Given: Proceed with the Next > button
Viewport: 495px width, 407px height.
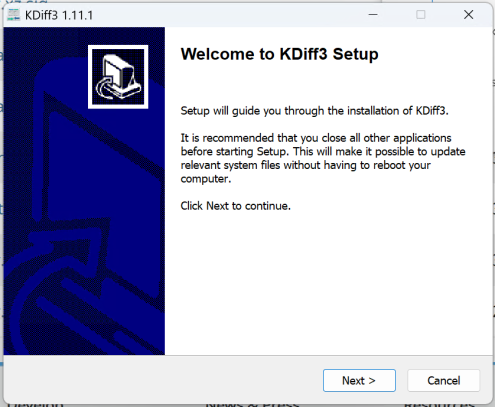Looking at the screenshot, I should click(359, 380).
